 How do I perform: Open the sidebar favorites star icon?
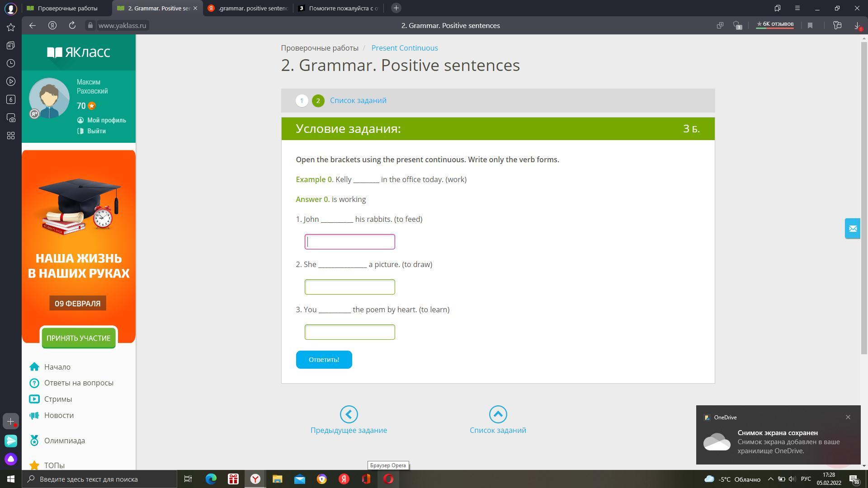(x=11, y=27)
